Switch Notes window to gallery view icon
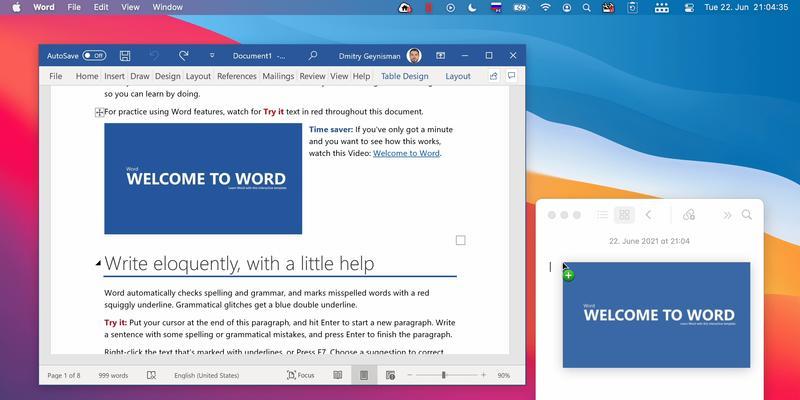This screenshot has width=800, height=400. (624, 215)
